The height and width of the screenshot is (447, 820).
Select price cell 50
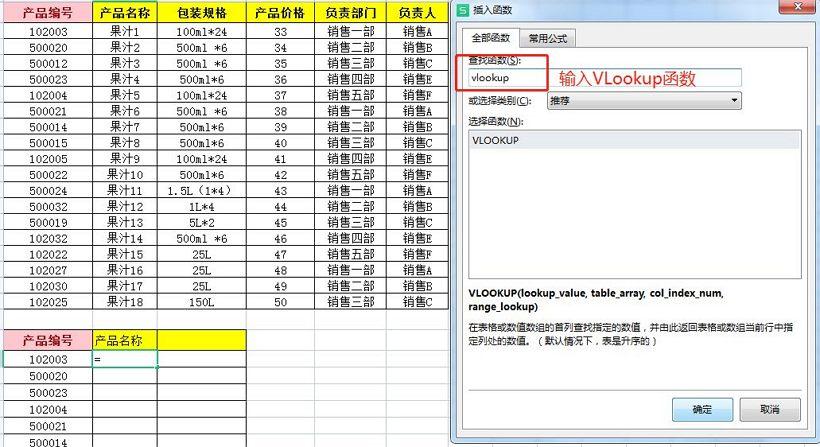click(280, 302)
